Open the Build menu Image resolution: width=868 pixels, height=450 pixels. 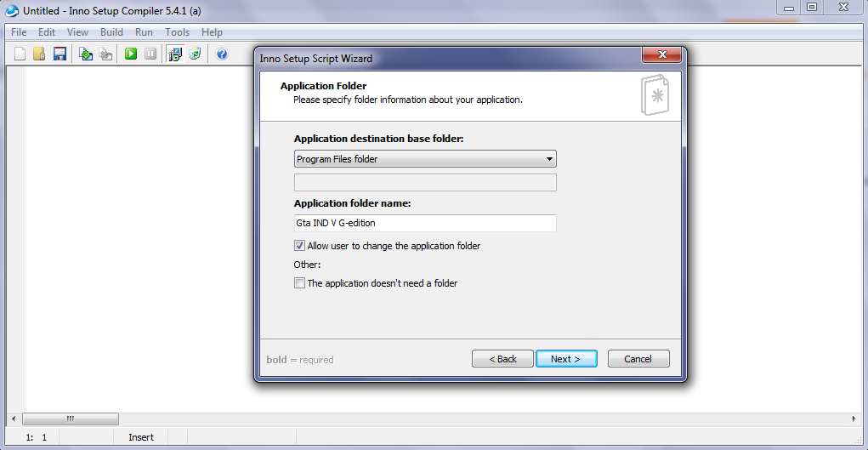coord(112,32)
